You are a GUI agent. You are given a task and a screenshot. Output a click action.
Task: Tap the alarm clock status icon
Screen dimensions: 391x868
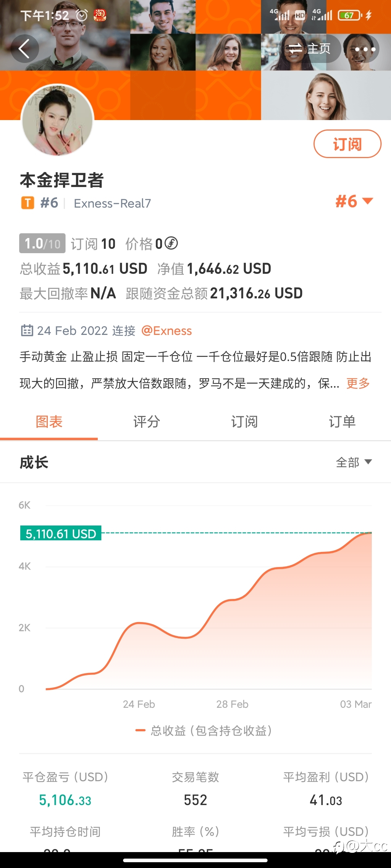click(x=82, y=15)
